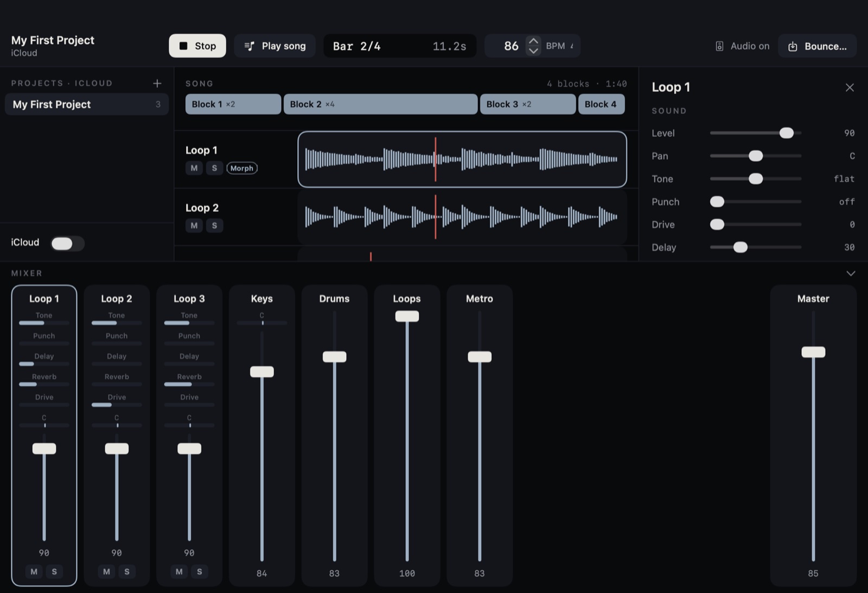Adjust the Drive slider in Sound panel
The width and height of the screenshot is (868, 593).
(756, 224)
